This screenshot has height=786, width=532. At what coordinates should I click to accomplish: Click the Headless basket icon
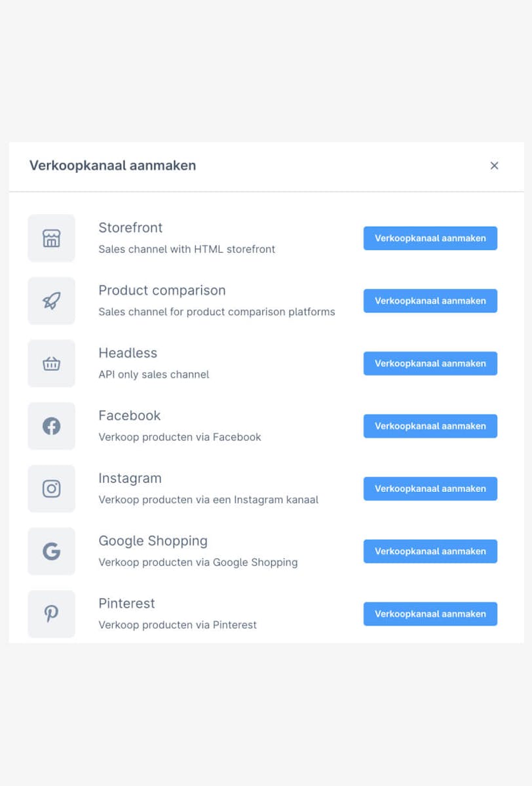(x=51, y=364)
